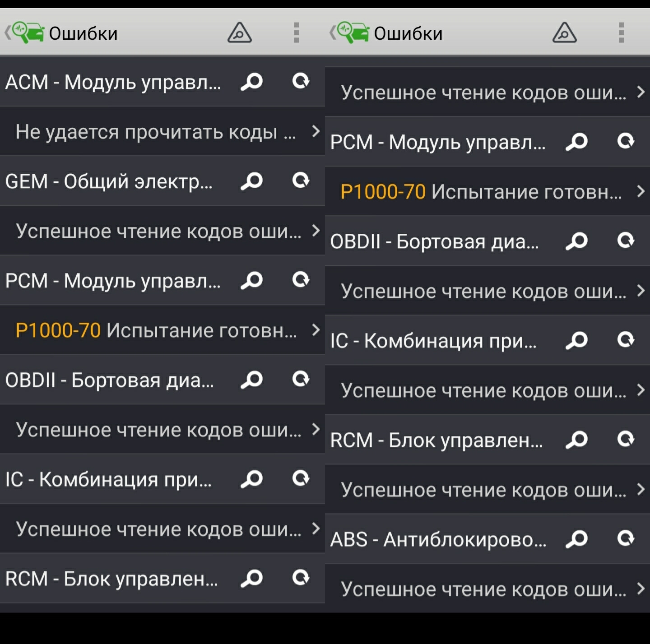Tap search icon for IC in right panel
Image resolution: width=650 pixels, height=644 pixels.
coord(577,340)
